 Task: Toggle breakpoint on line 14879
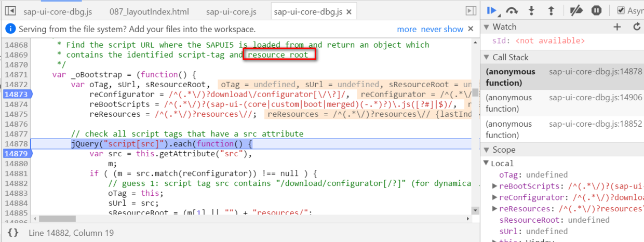[16, 154]
